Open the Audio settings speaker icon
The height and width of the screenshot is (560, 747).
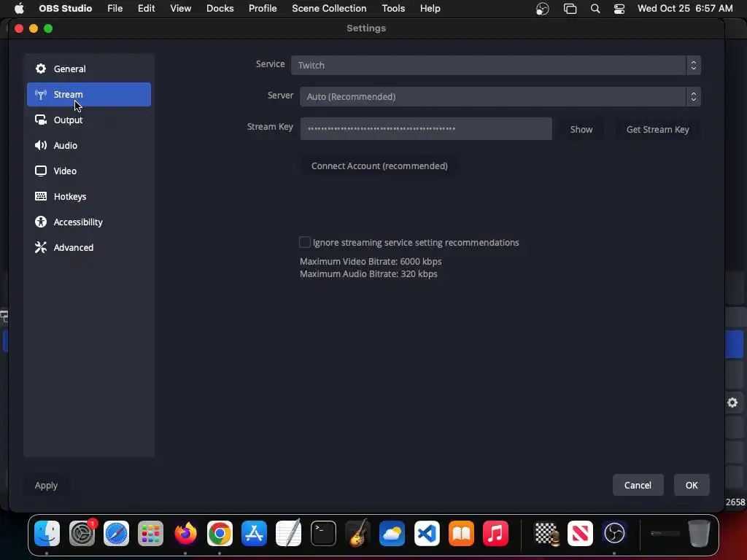(41, 146)
